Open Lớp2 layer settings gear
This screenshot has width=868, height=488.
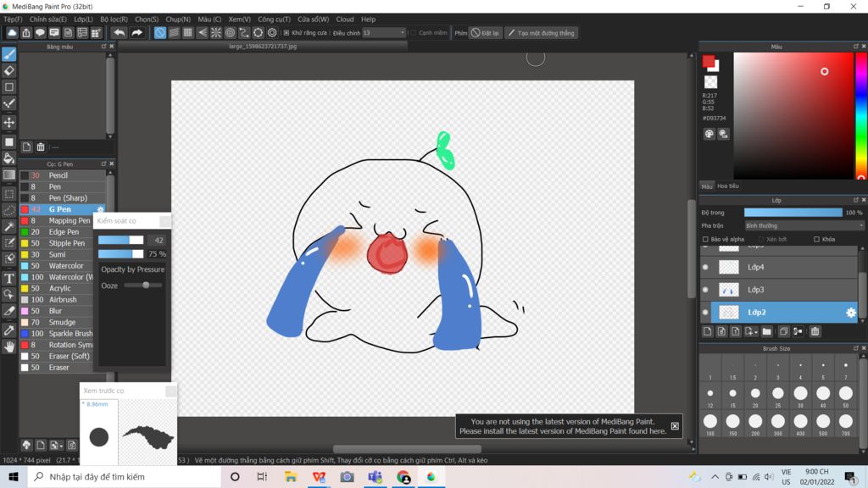[x=851, y=313]
